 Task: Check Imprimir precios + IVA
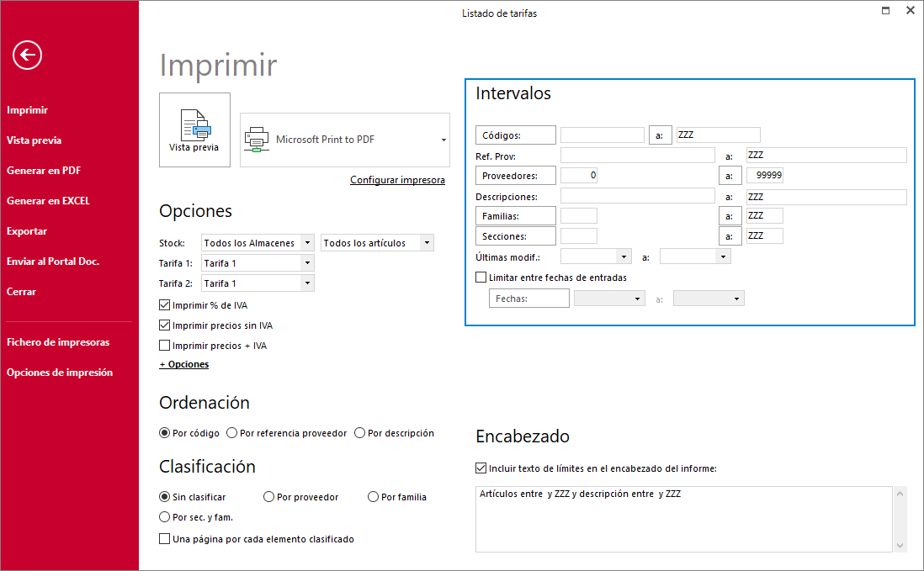[164, 346]
